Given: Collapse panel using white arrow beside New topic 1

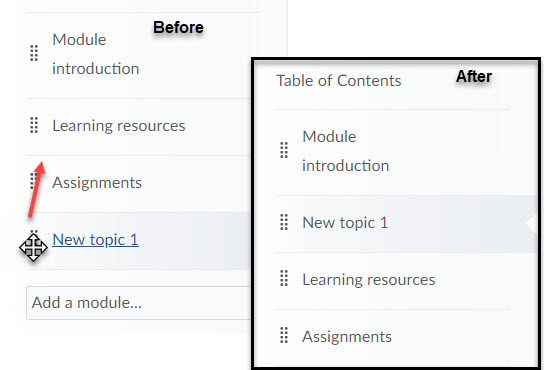Looking at the screenshot, I should coord(531,223).
